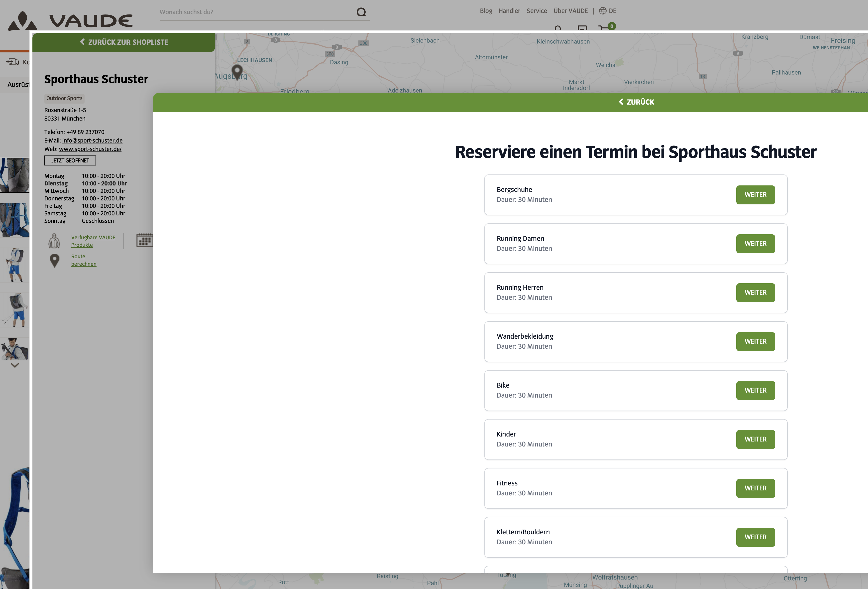The height and width of the screenshot is (589, 868).
Task: Select WEITER for Kinder
Action: coord(755,440)
